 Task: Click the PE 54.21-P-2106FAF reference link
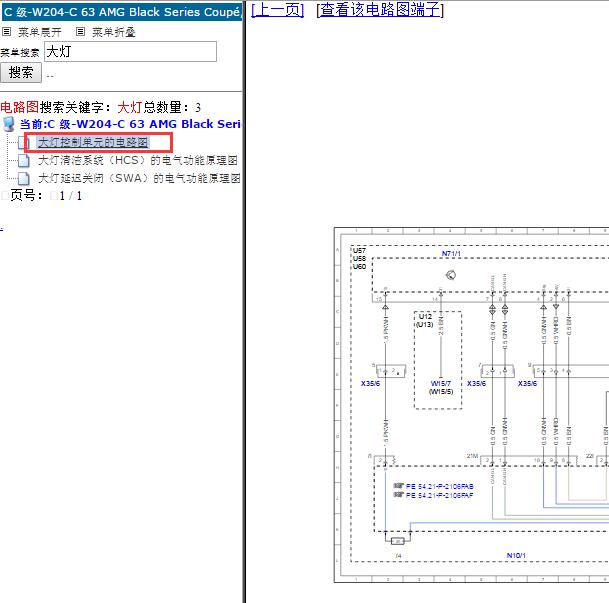[x=439, y=495]
